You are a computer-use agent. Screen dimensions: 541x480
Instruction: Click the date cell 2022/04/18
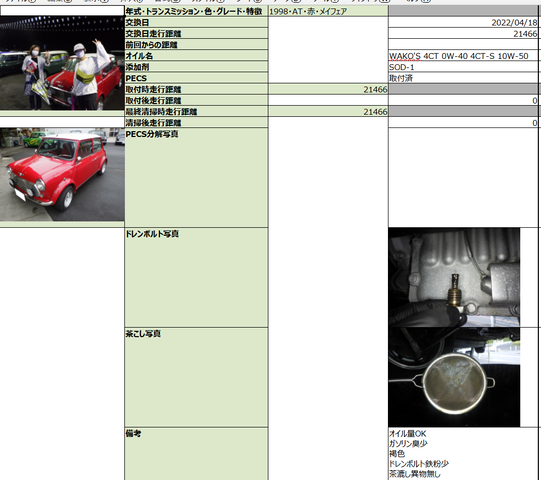pos(463,22)
